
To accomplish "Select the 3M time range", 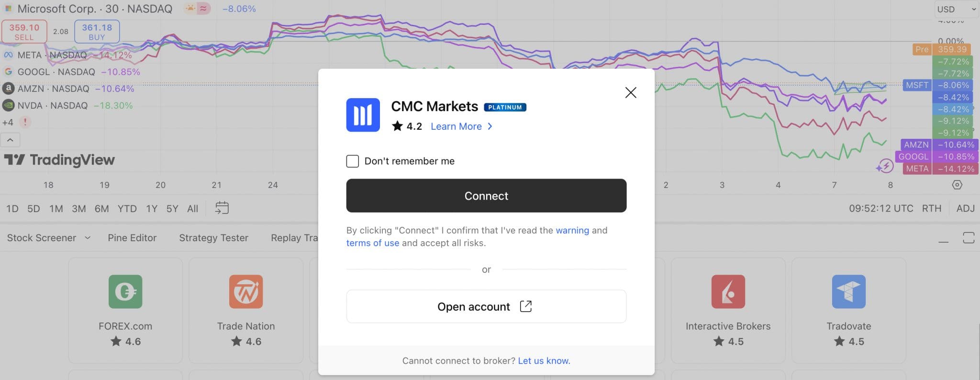I will 79,209.
